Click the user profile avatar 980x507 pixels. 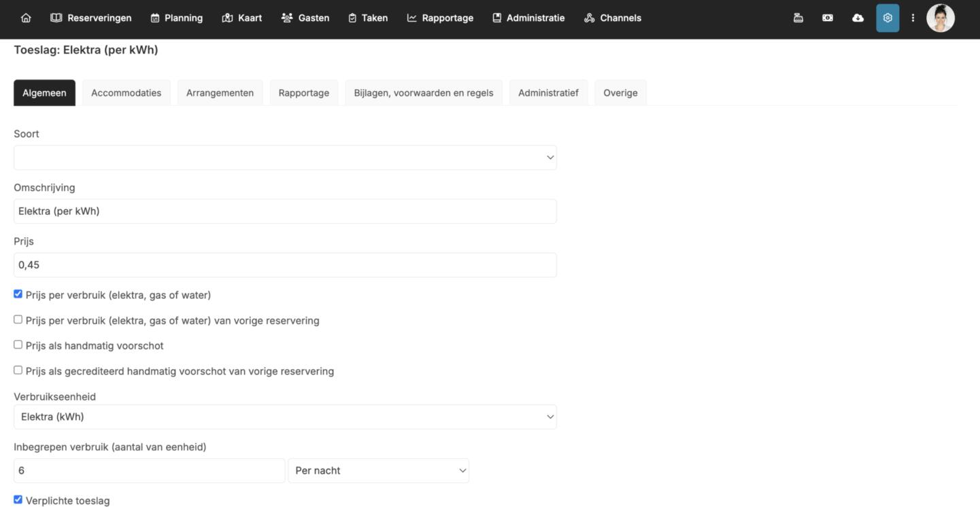(x=941, y=18)
